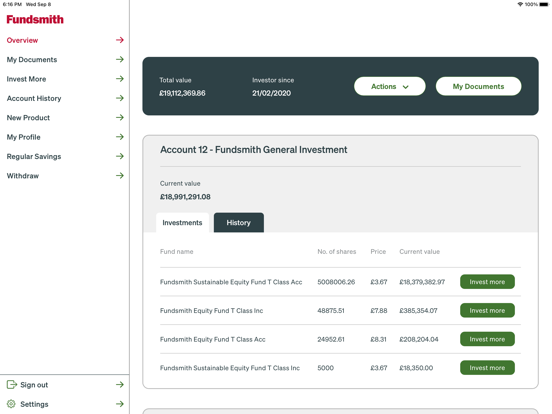
Task: Click Fundsmith Equity Fund T Class Inc name
Action: click(x=211, y=310)
